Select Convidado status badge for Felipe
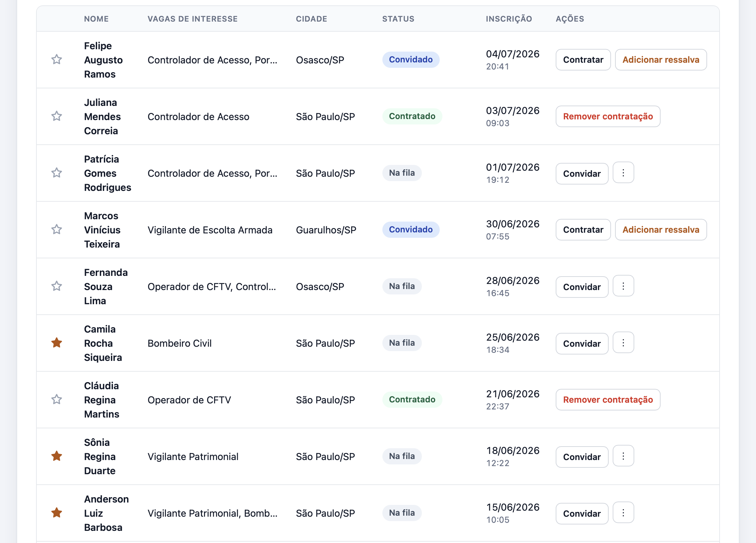This screenshot has height=543, width=756. click(411, 60)
